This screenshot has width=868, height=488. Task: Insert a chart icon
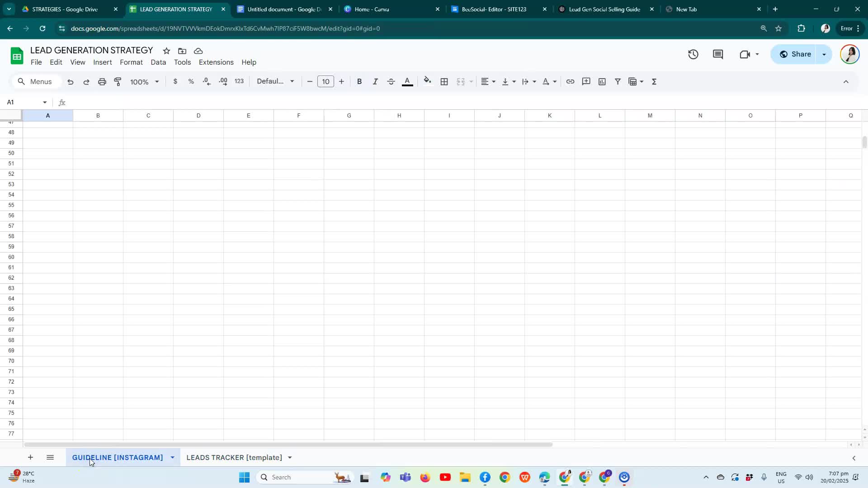pos(602,82)
